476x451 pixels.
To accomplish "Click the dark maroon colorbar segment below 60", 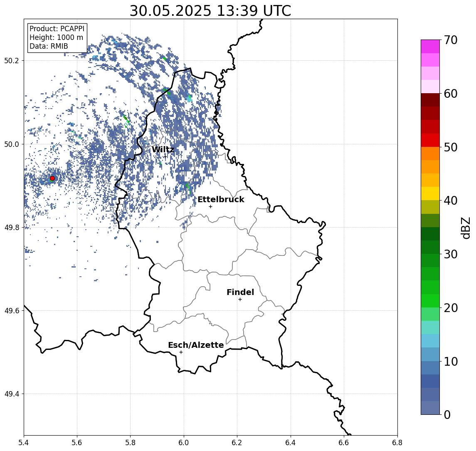I will 430,100.
